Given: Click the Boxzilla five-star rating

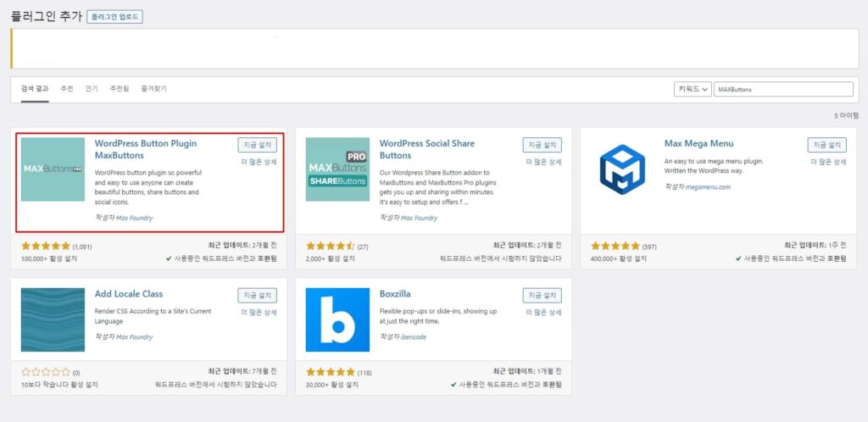Looking at the screenshot, I should tap(331, 372).
